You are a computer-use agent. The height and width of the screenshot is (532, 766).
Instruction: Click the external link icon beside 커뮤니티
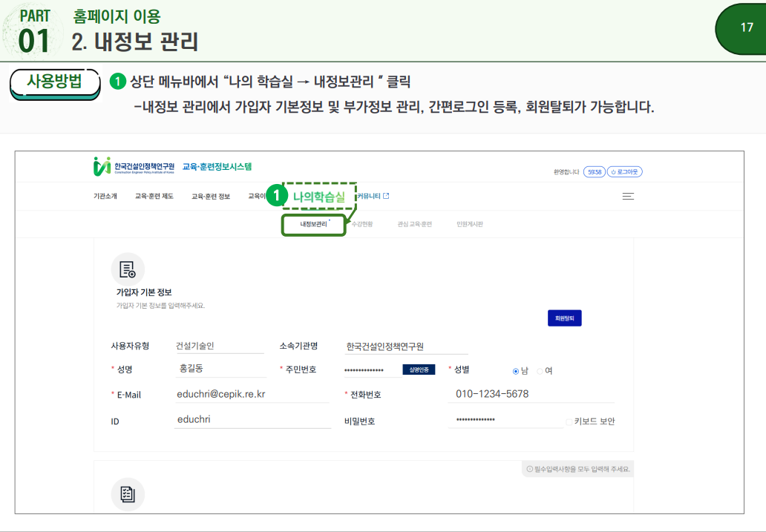(386, 196)
